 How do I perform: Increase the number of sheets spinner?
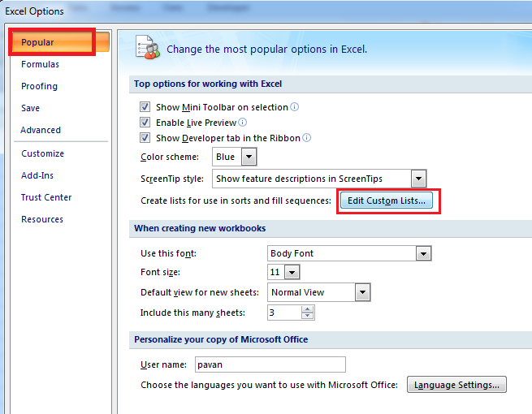[307, 309]
